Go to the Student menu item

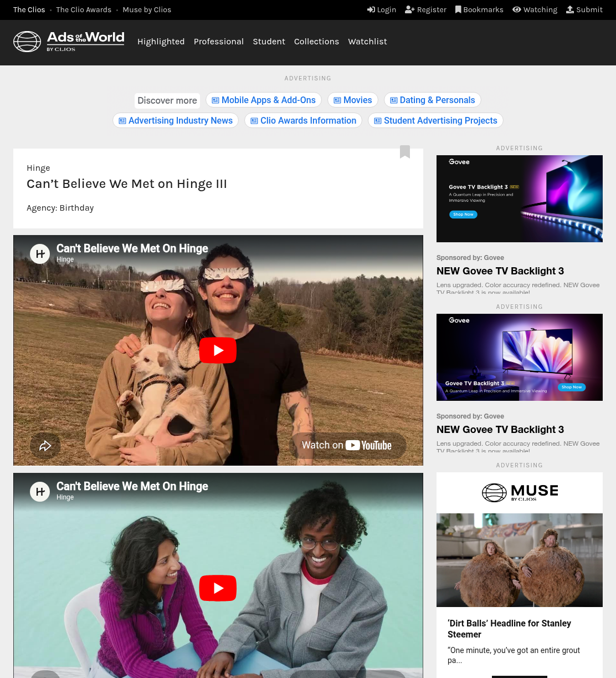tap(269, 42)
